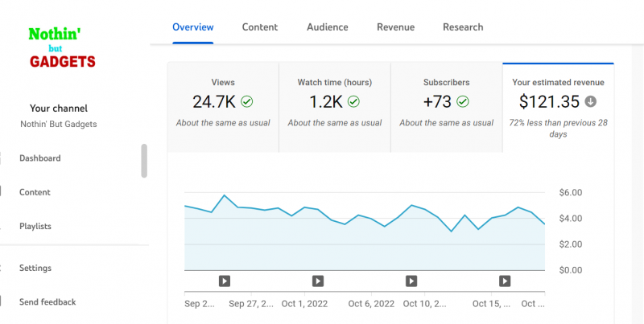This screenshot has width=644, height=324.
Task: Open Settings in the sidebar
Action: (x=35, y=268)
